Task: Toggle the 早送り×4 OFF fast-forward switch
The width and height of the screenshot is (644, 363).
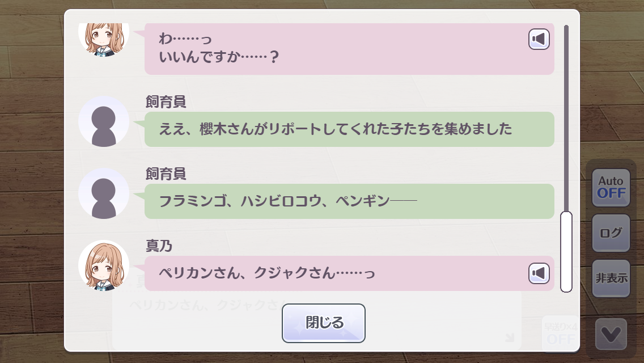Action: (x=560, y=333)
